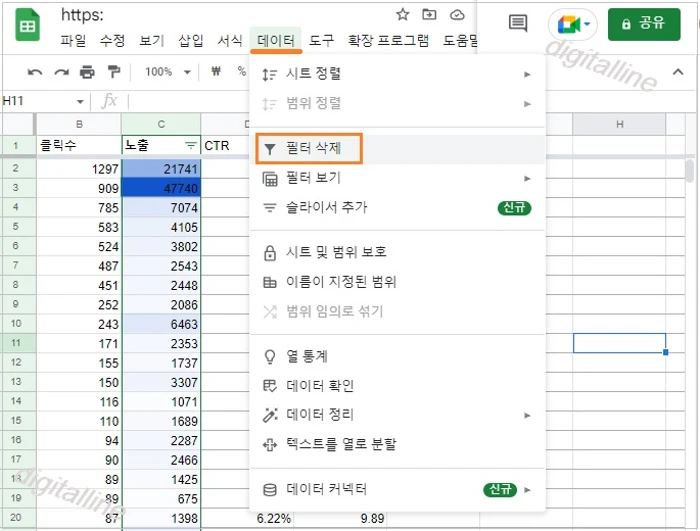The width and height of the screenshot is (700, 531).
Task: Click the 클릭수 header cell
Action: click(79, 145)
